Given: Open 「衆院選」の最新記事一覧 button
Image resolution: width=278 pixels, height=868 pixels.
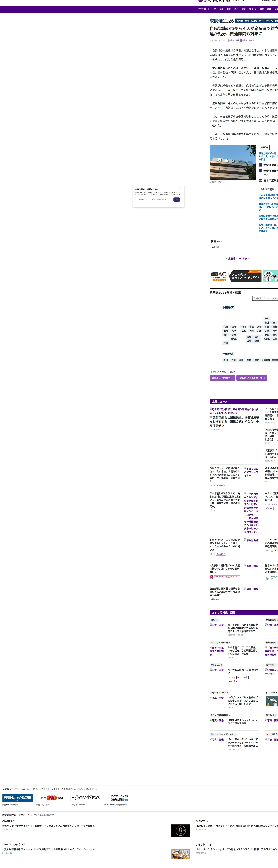Looking at the screenshot, I should 251,378.
